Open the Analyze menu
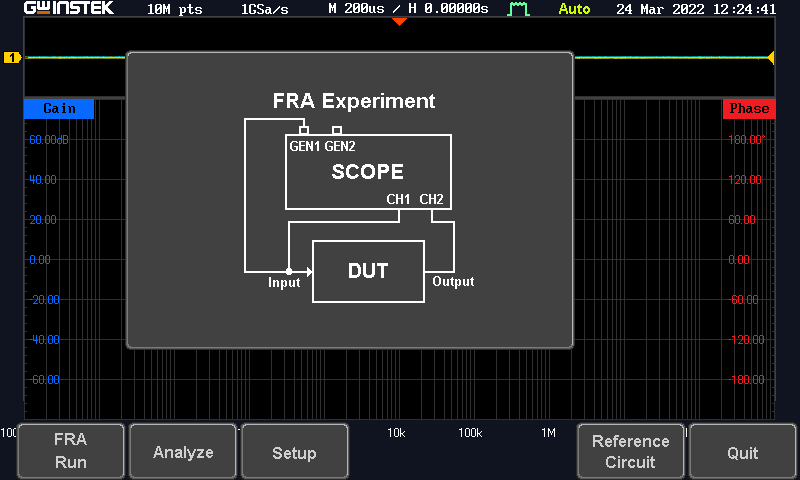 pyautogui.click(x=183, y=452)
